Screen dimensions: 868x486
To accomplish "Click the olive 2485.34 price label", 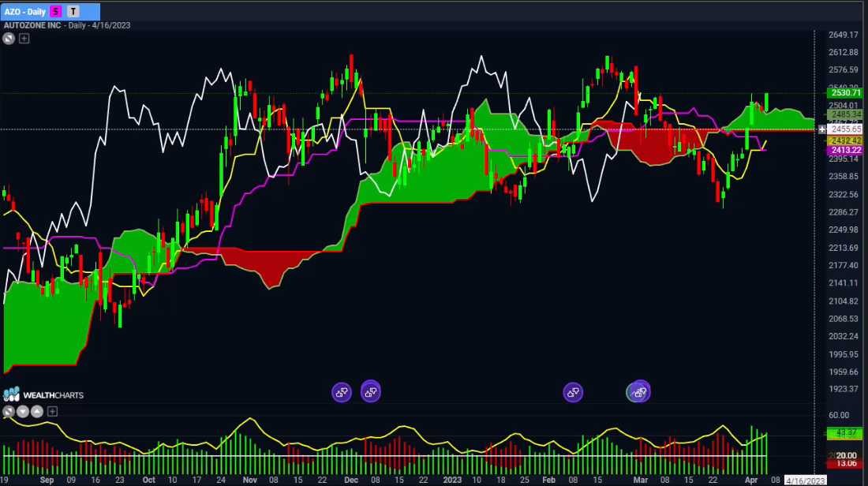I will (x=845, y=114).
